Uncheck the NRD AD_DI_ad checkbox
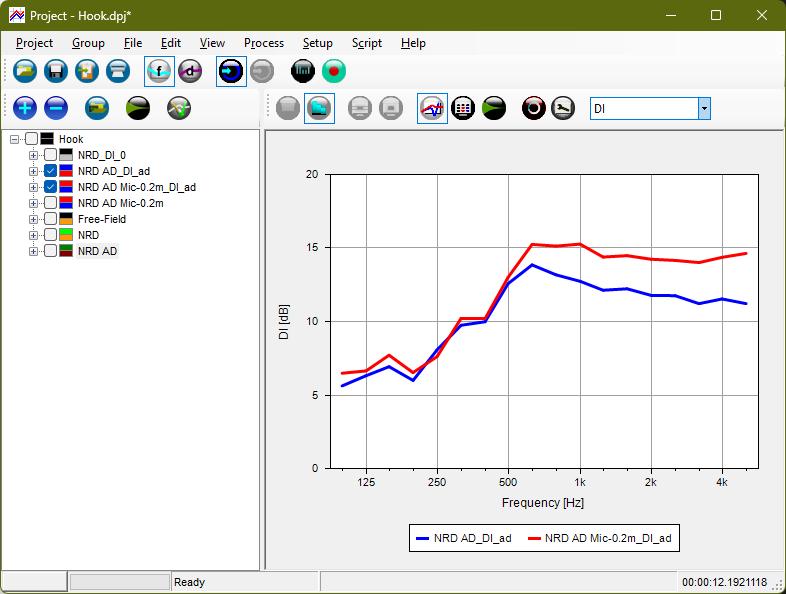 pos(50,171)
